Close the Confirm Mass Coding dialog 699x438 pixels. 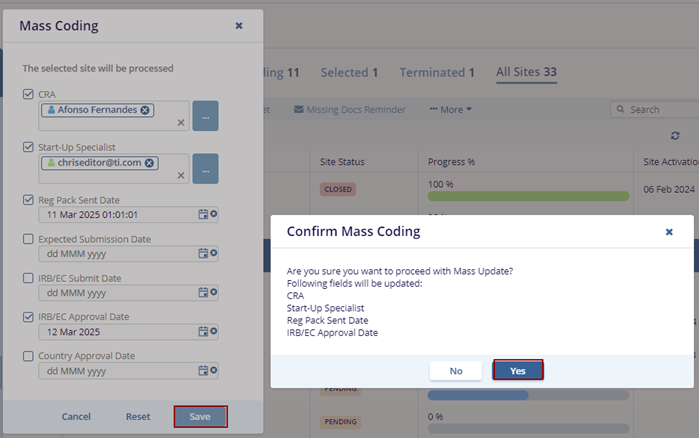[669, 231]
